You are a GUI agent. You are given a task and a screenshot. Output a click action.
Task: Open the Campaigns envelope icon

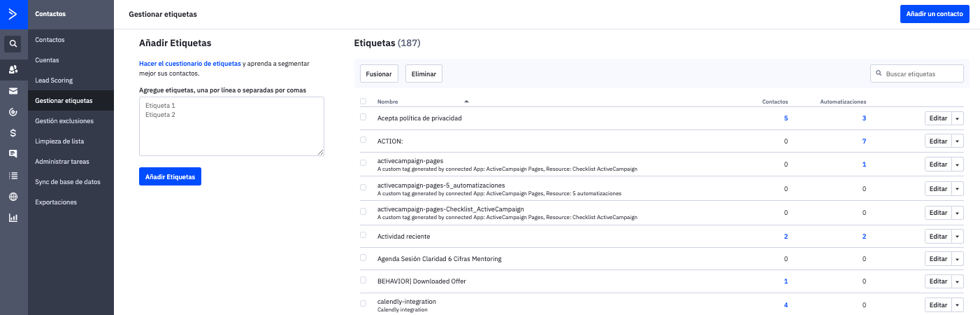coord(13,91)
